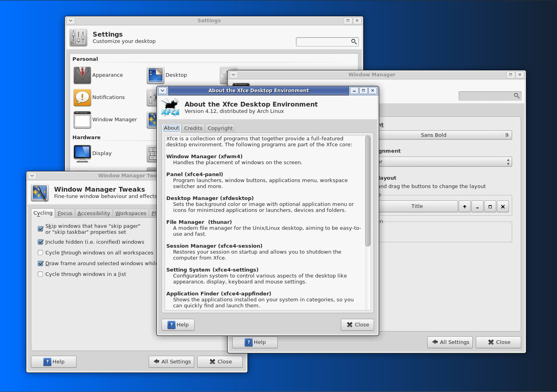Open window menu arrow of About dialog
The height and width of the screenshot is (392, 557).
click(162, 91)
